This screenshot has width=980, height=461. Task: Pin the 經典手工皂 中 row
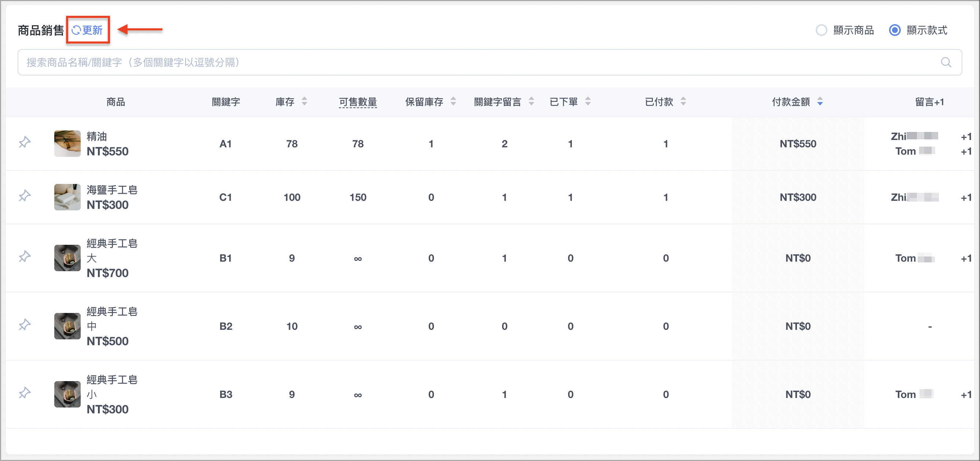pos(25,325)
